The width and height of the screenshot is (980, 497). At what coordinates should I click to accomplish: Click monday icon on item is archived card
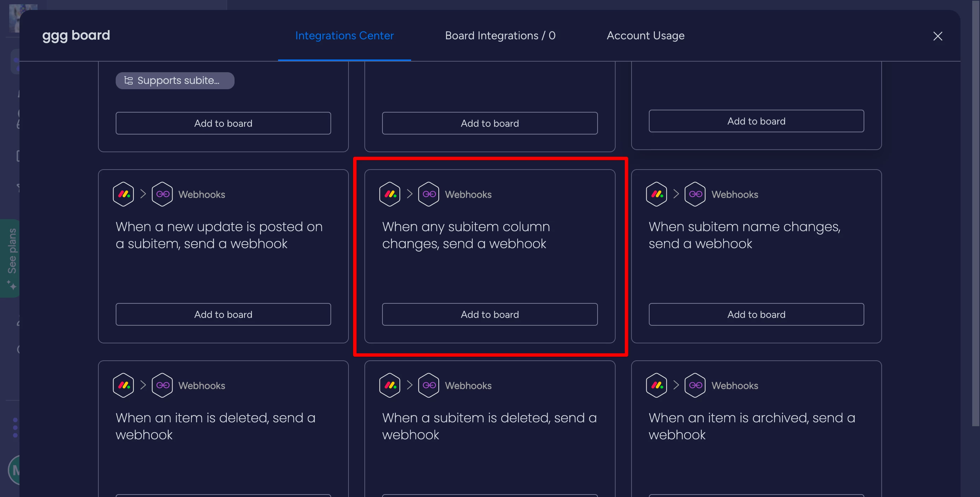(x=657, y=385)
